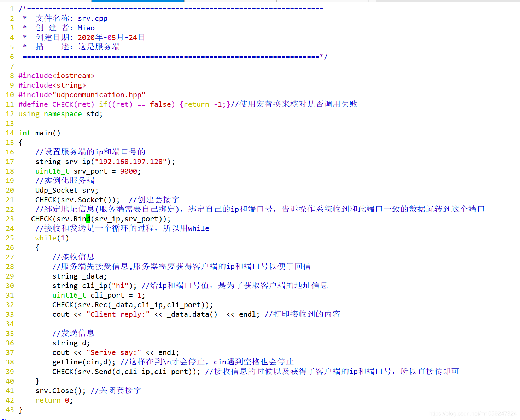Click line number 14 in the gutter
The height and width of the screenshot is (420, 520).
tap(10, 133)
